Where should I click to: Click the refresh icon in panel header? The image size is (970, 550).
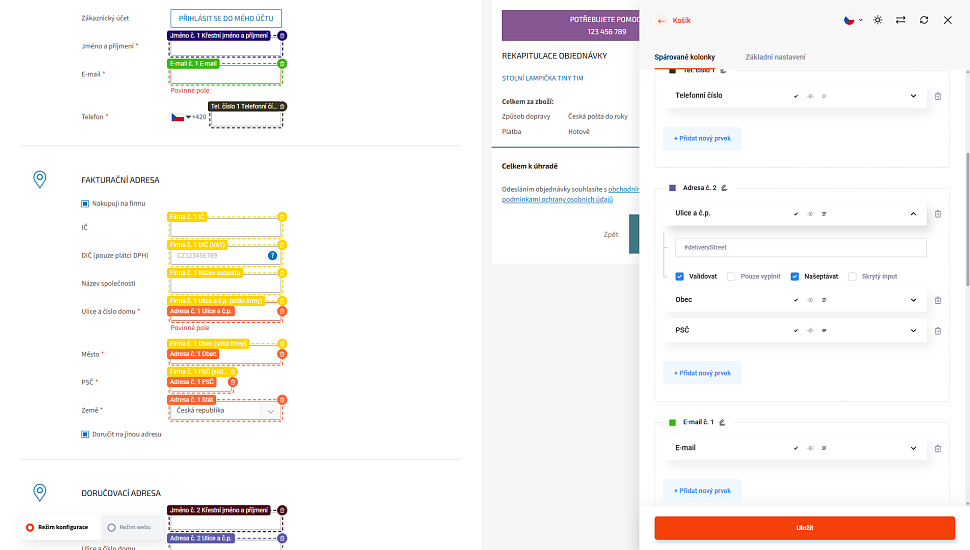(x=924, y=20)
